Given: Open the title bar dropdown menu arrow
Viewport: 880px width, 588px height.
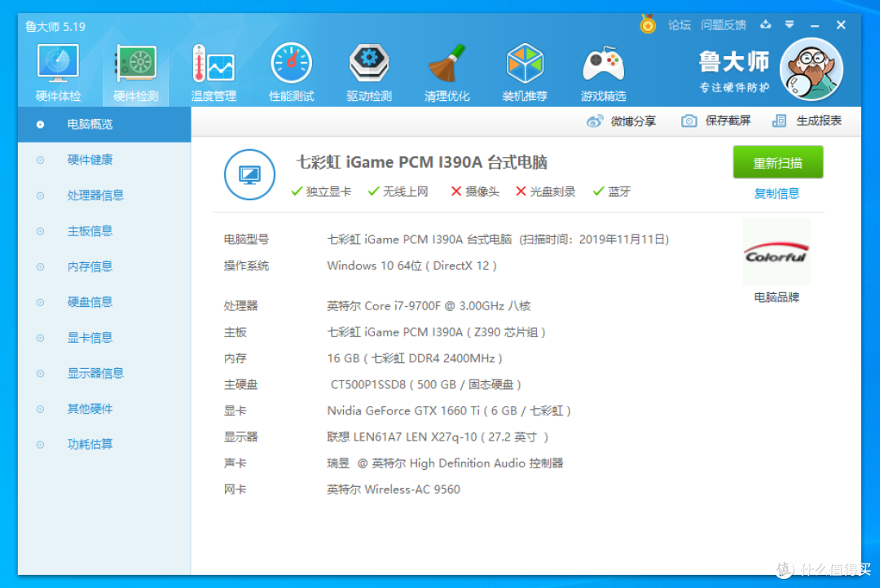Looking at the screenshot, I should 790,24.
